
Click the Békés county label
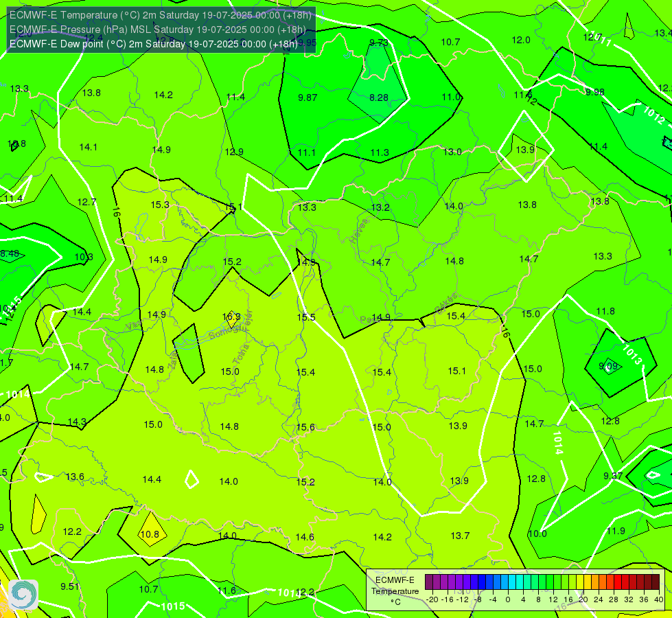pyautogui.click(x=447, y=303)
